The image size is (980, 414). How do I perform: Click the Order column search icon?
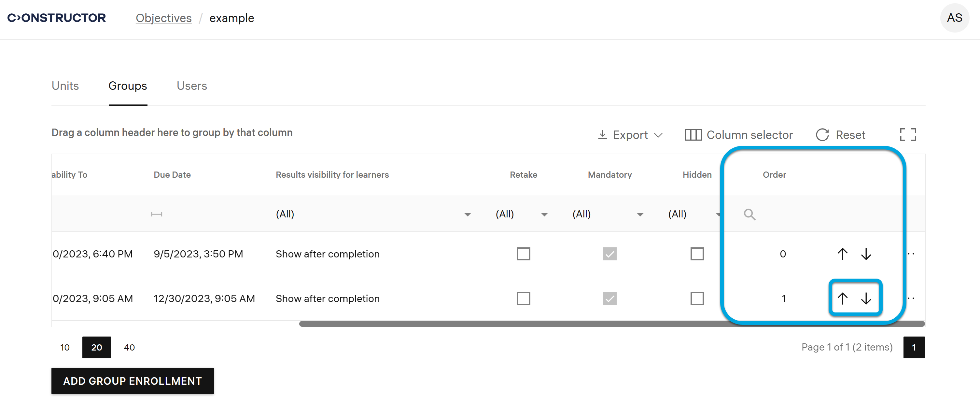[x=749, y=214]
